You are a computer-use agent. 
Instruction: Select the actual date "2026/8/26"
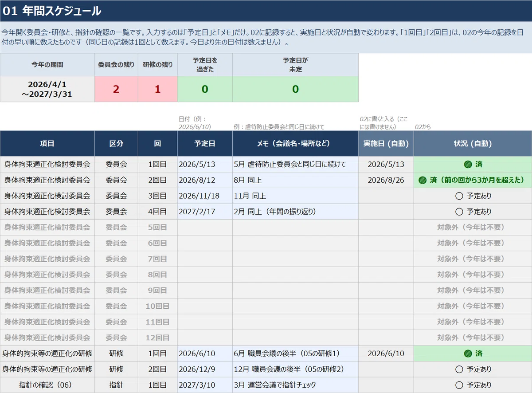(x=386, y=180)
